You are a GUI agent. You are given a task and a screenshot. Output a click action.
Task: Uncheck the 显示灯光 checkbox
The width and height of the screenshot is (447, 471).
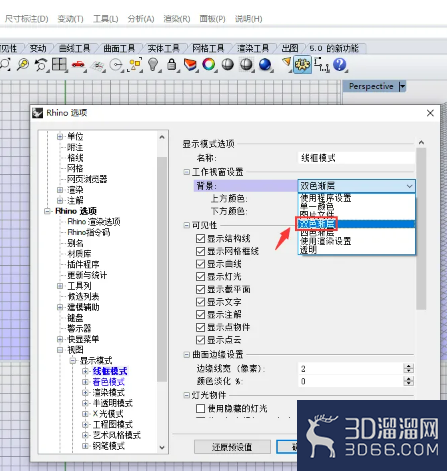(x=200, y=277)
